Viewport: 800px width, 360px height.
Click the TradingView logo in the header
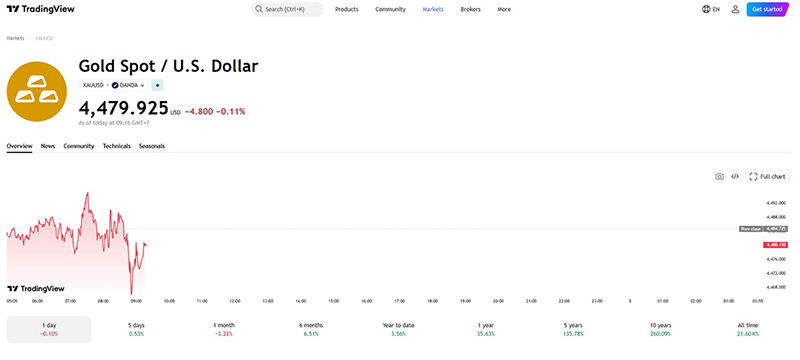pos(40,9)
